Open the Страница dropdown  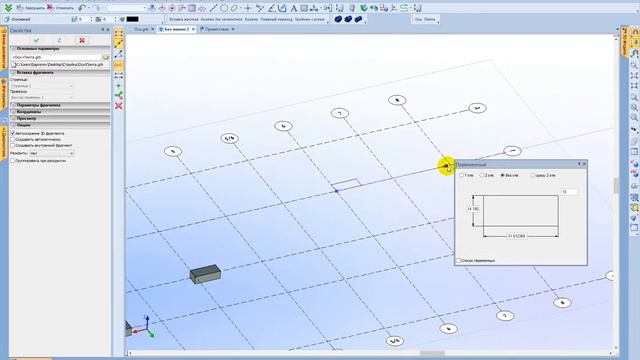(x=42, y=86)
